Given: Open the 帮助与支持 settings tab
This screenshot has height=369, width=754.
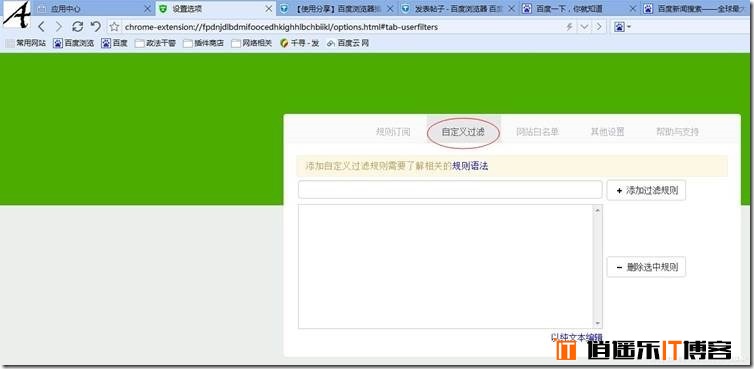Looking at the screenshot, I should pyautogui.click(x=677, y=132).
